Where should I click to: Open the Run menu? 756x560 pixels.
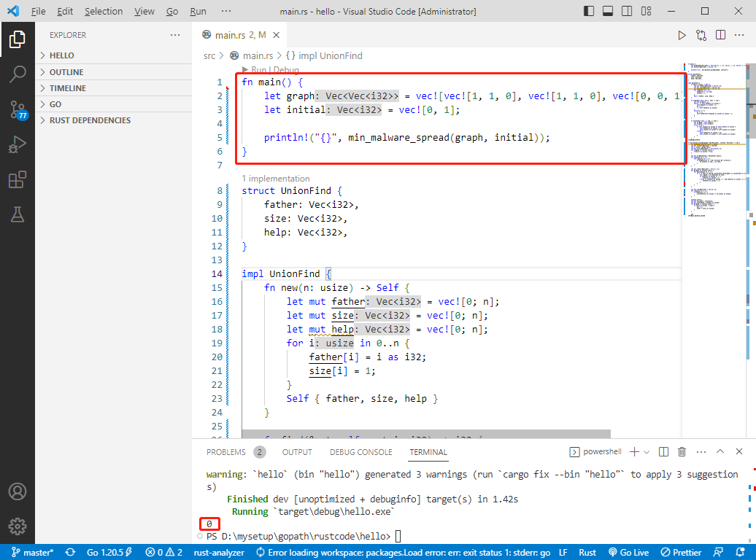tap(198, 11)
